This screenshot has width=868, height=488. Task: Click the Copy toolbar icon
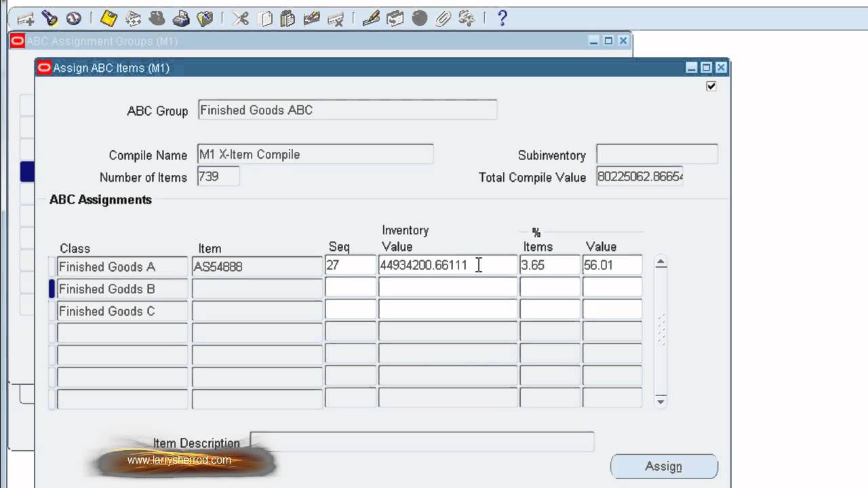click(x=265, y=18)
